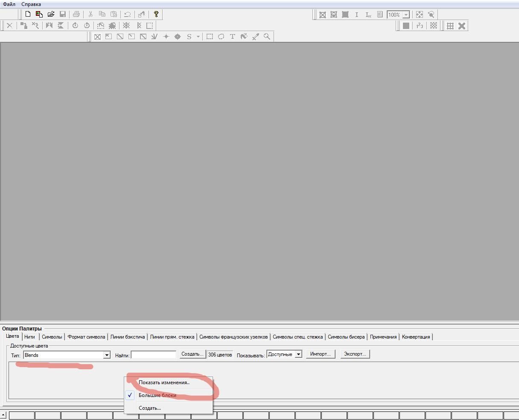This screenshot has height=420, width=519.
Task: Select the first empty palette cell at bottom
Action: point(22,415)
